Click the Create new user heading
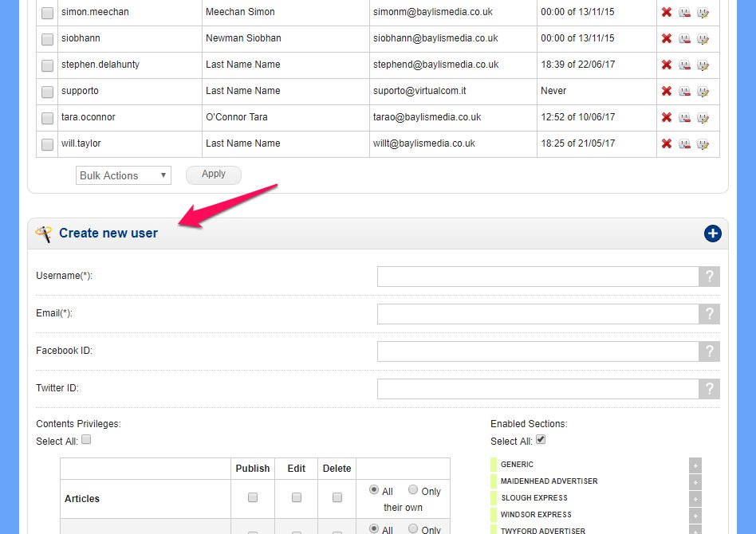Screen dimensions: 756x534 pyautogui.click(x=108, y=234)
